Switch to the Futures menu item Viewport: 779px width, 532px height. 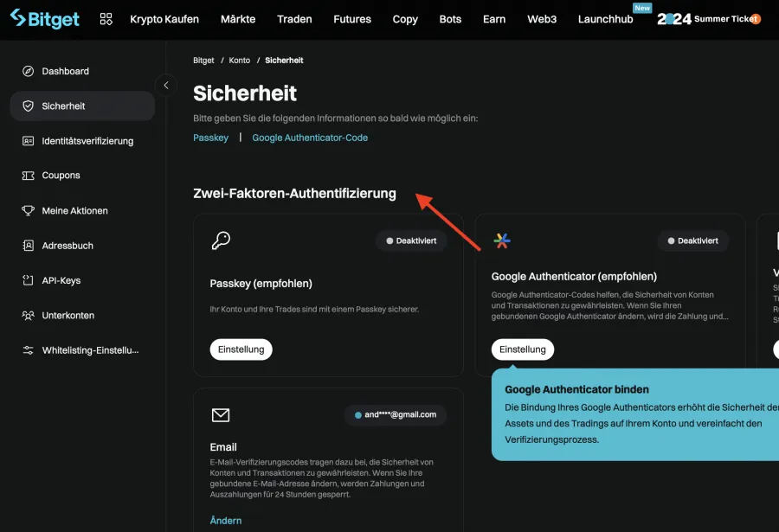[352, 18]
